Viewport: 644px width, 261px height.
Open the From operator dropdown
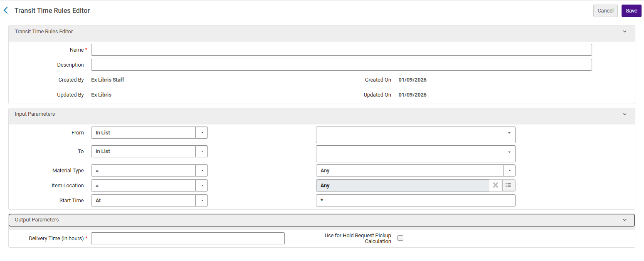coord(202,133)
